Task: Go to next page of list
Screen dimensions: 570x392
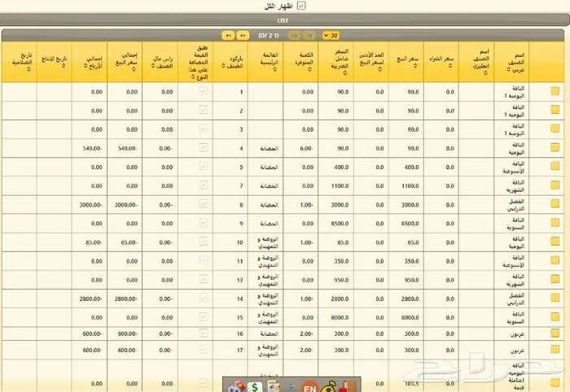Action: [243, 35]
